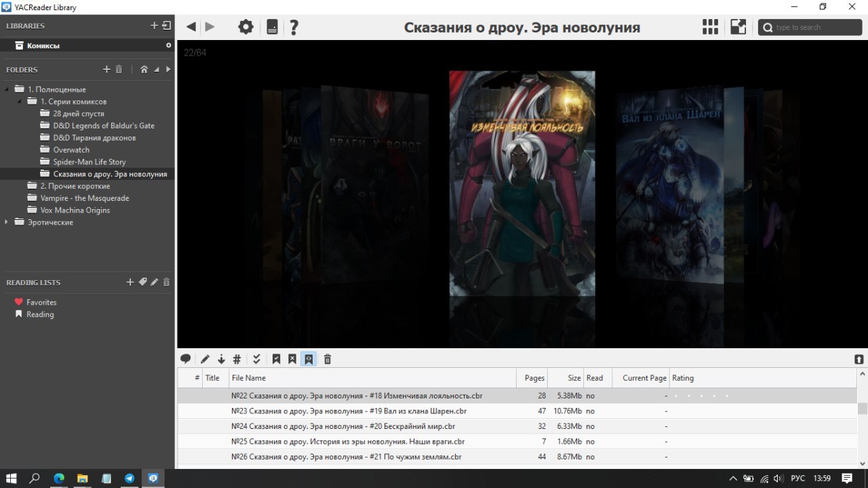Screen dimensions: 868x488
Task: Click the center cover 'Изменчивая лояльность'
Action: tap(522, 183)
